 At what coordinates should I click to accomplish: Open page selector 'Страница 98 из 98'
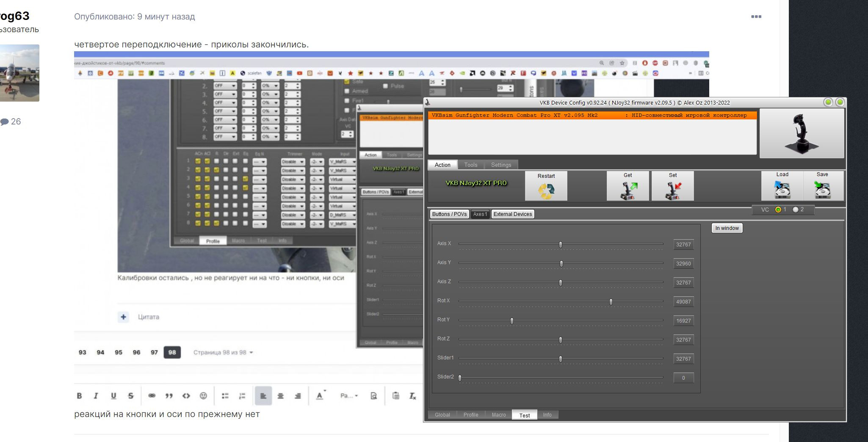pos(223,352)
